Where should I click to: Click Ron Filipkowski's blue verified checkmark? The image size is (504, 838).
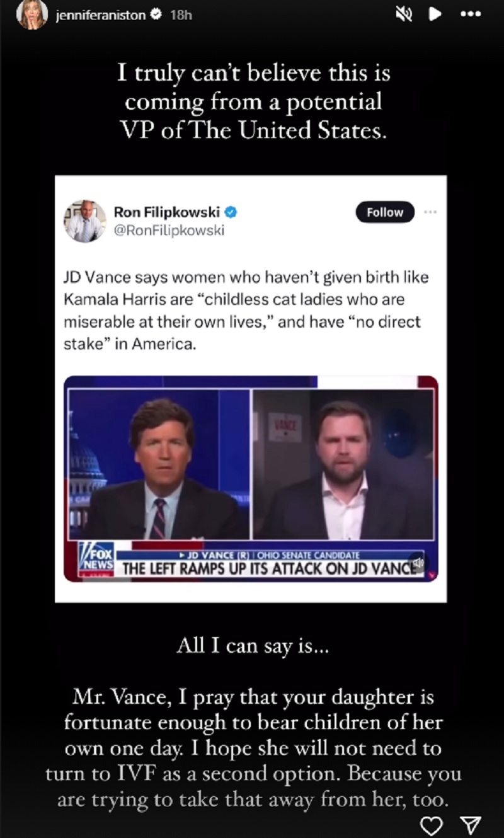(231, 212)
